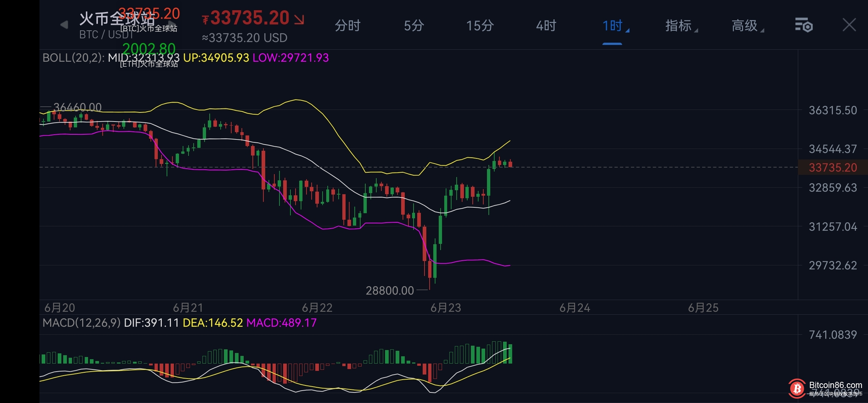Tap the back arrow beside 火币全球站
The width and height of the screenshot is (868, 403).
point(64,25)
